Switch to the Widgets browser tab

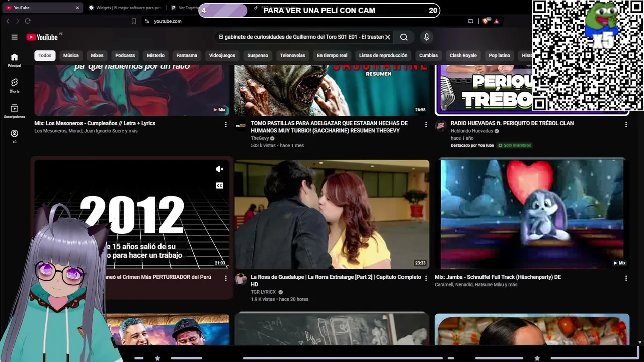125,8
